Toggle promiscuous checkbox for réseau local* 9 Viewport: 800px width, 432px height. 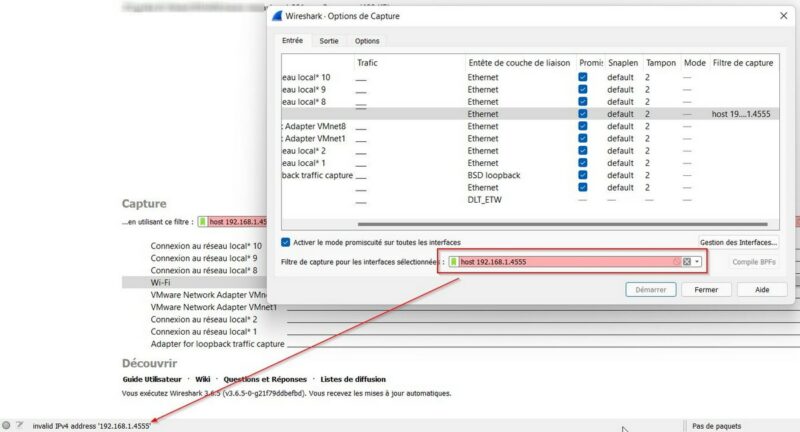pos(583,89)
